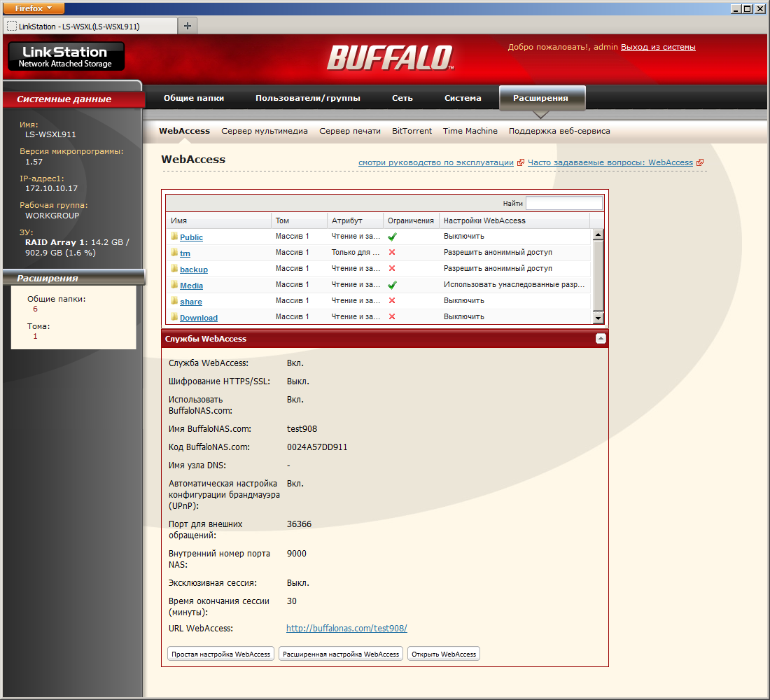Viewport: 770px width, 700px height.
Task: Open the share folder link
Action: point(190,302)
